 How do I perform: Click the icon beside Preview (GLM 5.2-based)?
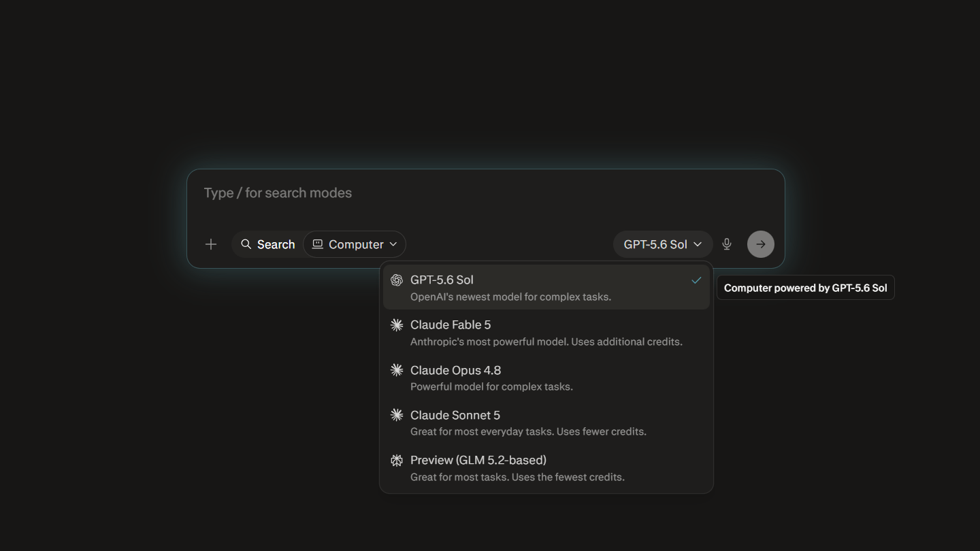397,461
